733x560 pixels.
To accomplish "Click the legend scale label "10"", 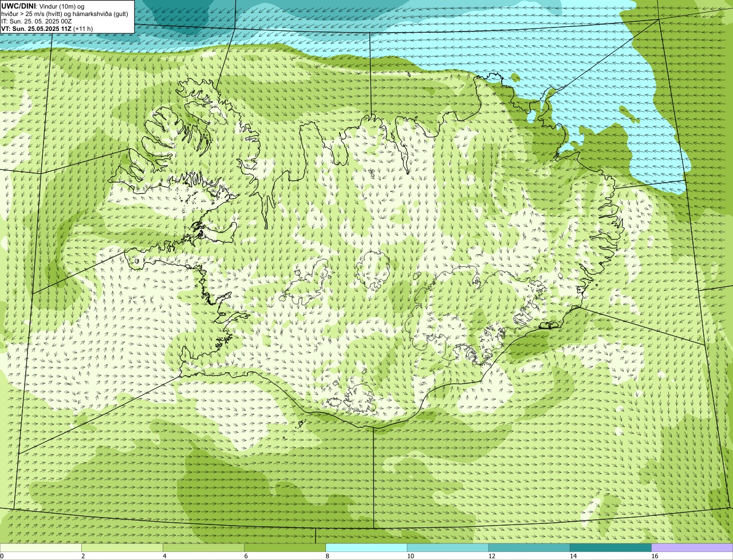I will coord(410,556).
